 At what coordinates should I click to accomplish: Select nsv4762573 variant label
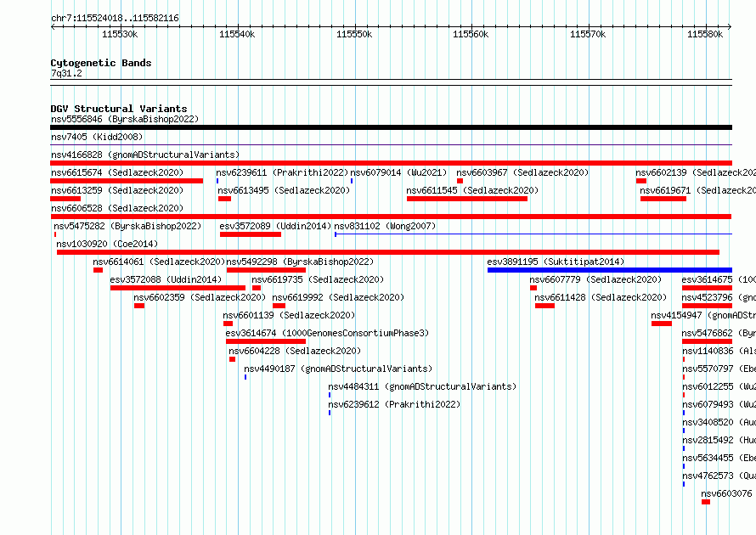(x=719, y=476)
